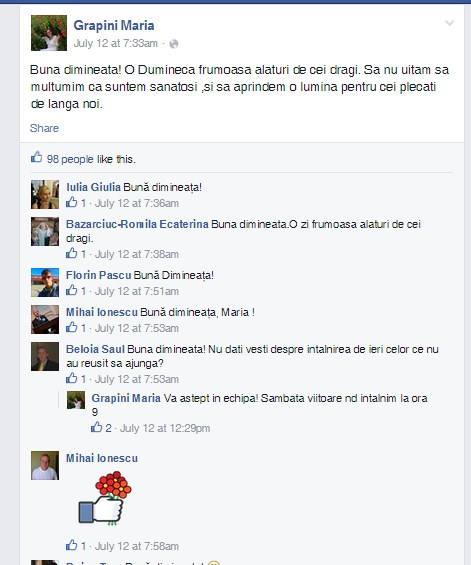Image resolution: width=471 pixels, height=565 pixels.
Task: Click Grapini Maria's post profile picture
Action: coord(49,33)
